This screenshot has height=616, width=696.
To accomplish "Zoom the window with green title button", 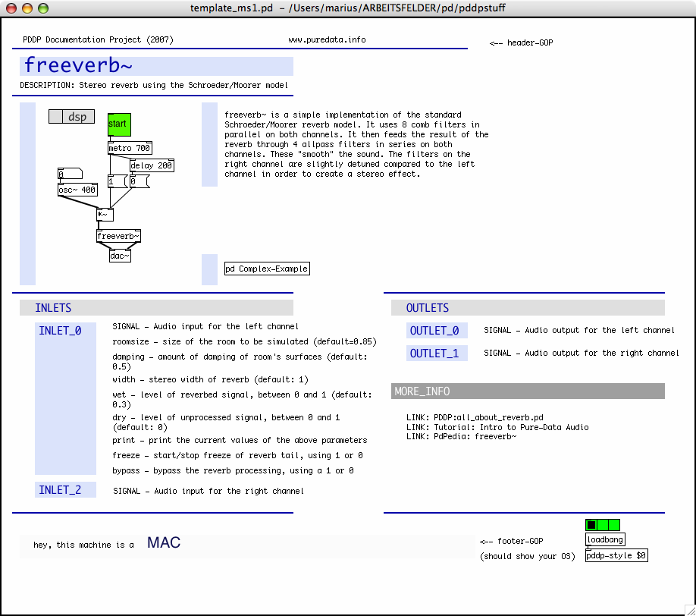I will point(43,8).
